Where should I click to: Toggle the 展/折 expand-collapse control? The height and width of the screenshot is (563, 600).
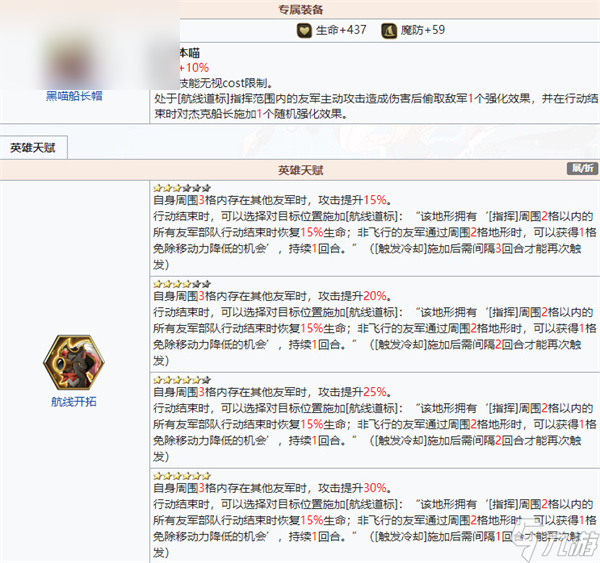point(580,168)
